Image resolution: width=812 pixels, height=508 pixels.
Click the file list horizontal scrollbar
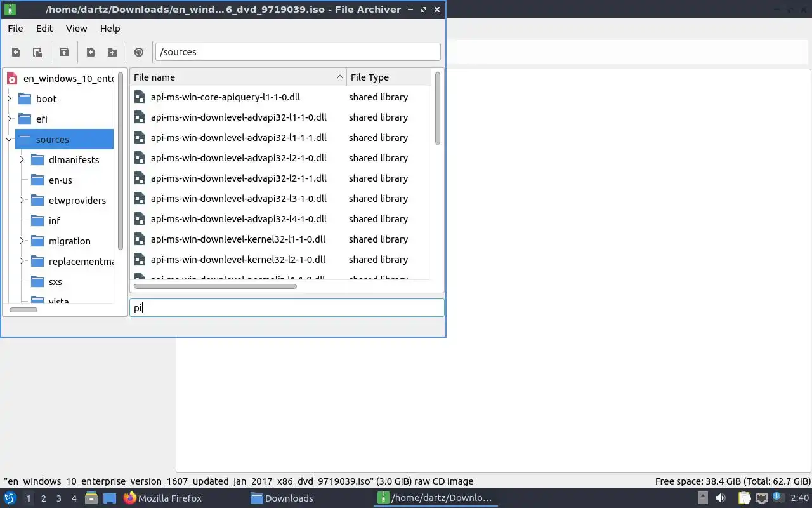pos(214,286)
